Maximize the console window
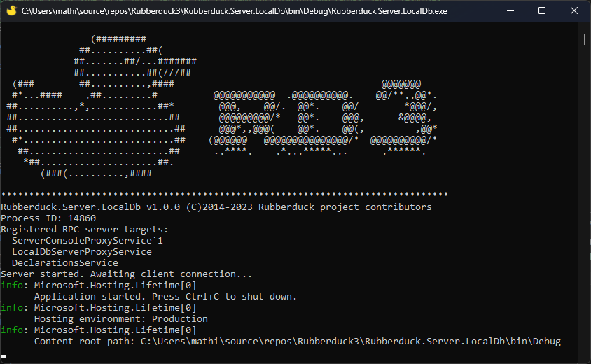The width and height of the screenshot is (591, 364). pyautogui.click(x=542, y=11)
